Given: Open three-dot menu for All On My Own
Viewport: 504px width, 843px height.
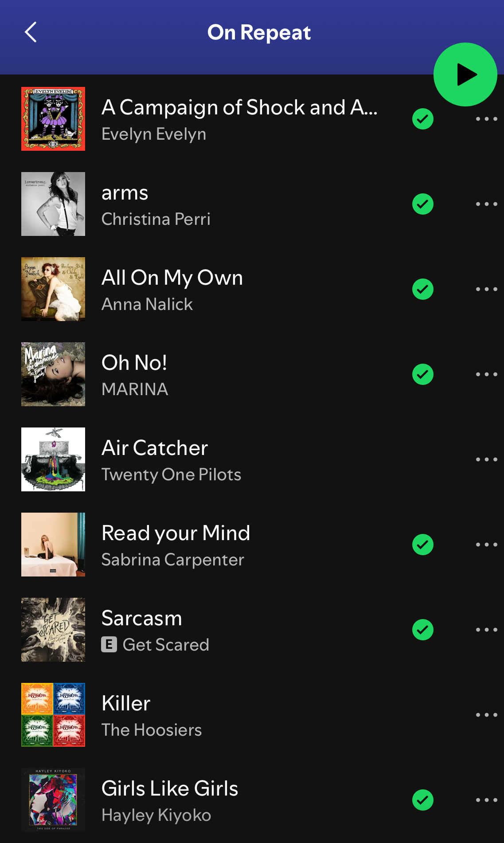Looking at the screenshot, I should pyautogui.click(x=486, y=289).
